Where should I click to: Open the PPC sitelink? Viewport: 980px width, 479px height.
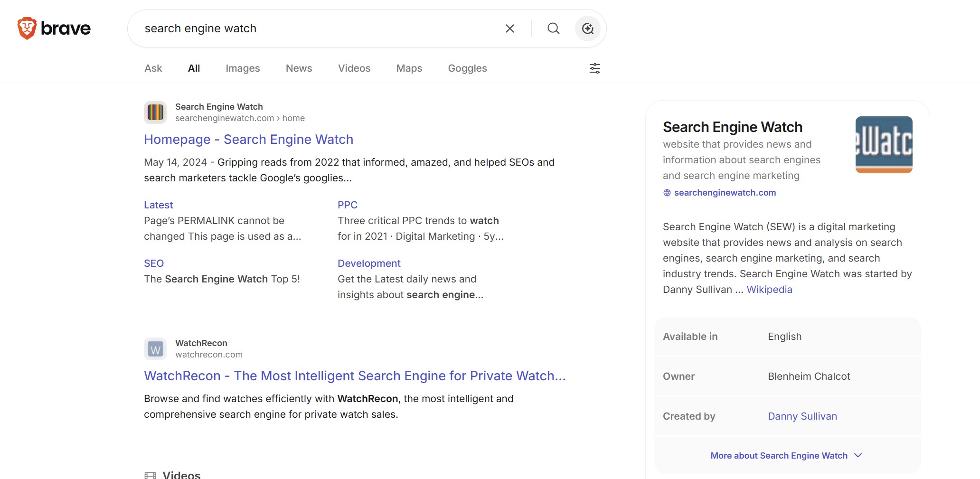(348, 205)
